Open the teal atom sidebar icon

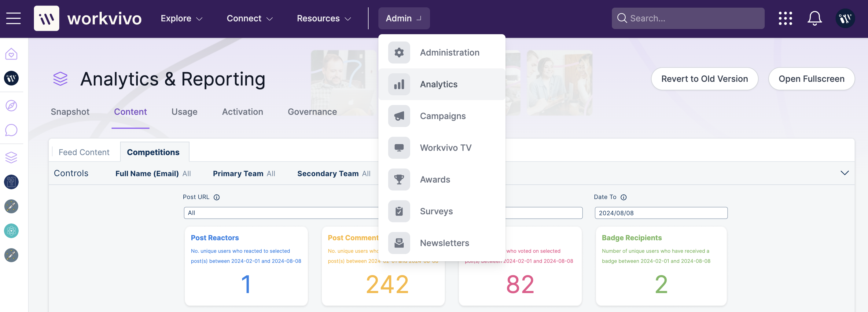coord(11,230)
